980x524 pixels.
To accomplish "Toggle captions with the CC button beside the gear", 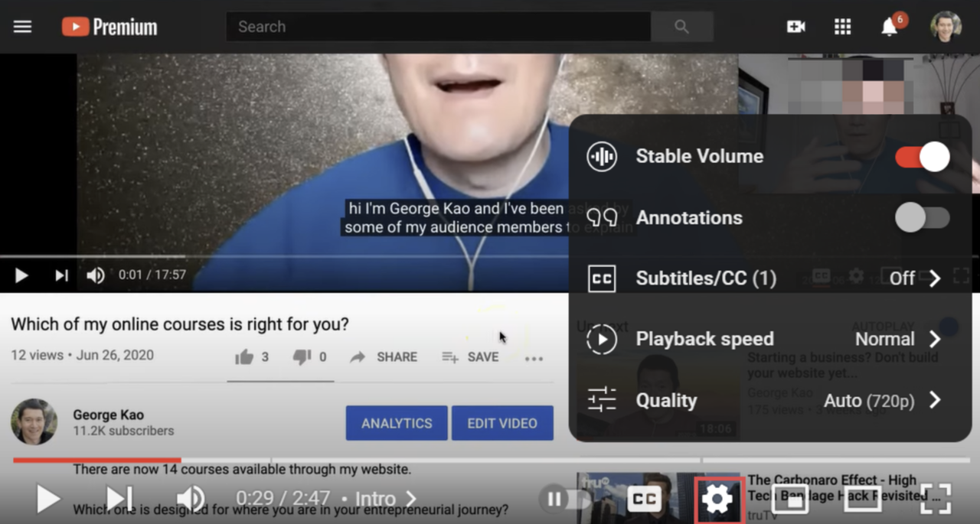I will (x=645, y=500).
